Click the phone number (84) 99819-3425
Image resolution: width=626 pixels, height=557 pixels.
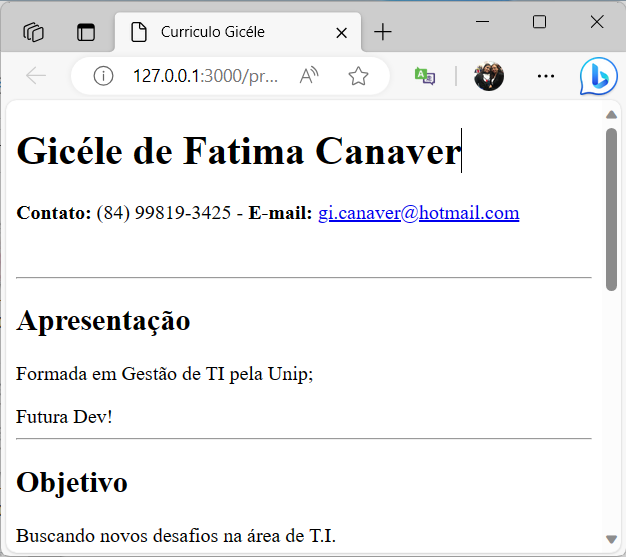[x=163, y=213]
